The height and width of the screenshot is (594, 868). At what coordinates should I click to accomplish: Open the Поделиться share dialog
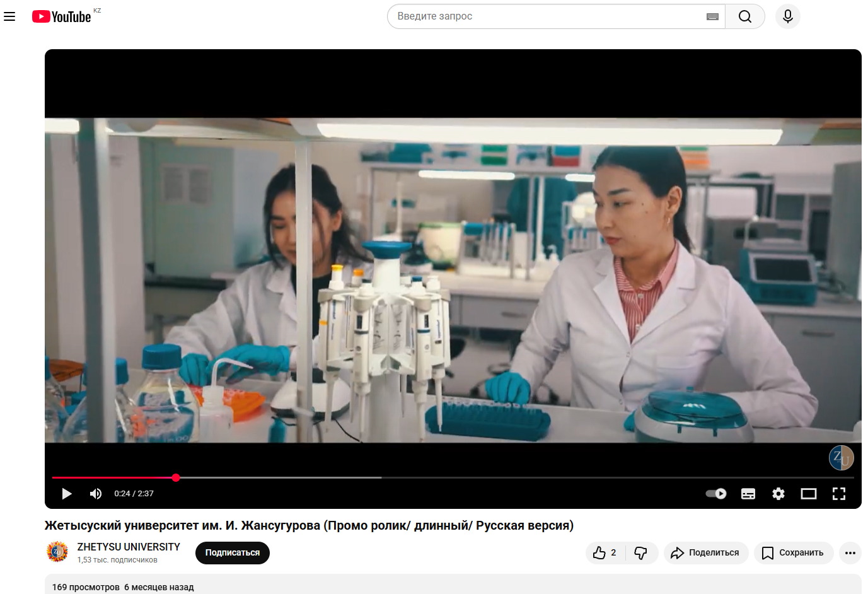705,553
